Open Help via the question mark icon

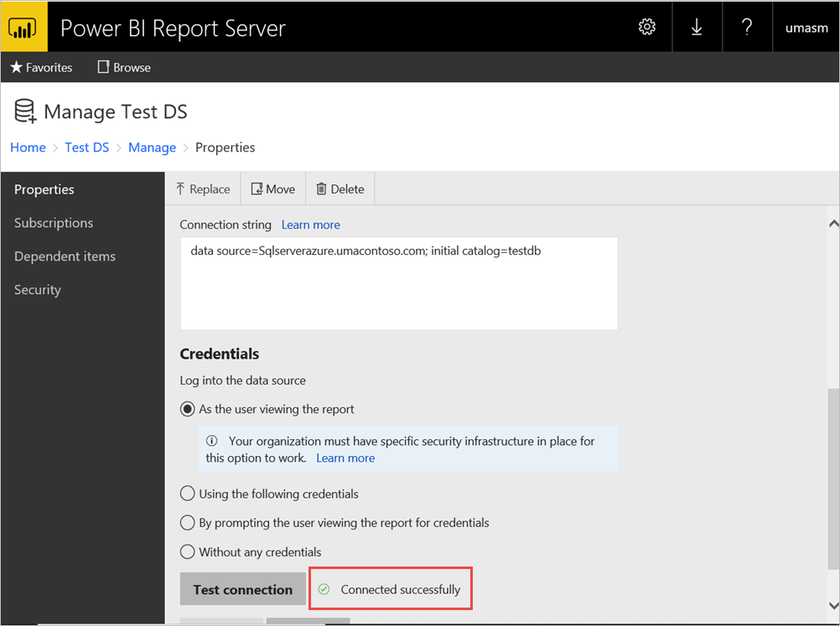coord(747,26)
